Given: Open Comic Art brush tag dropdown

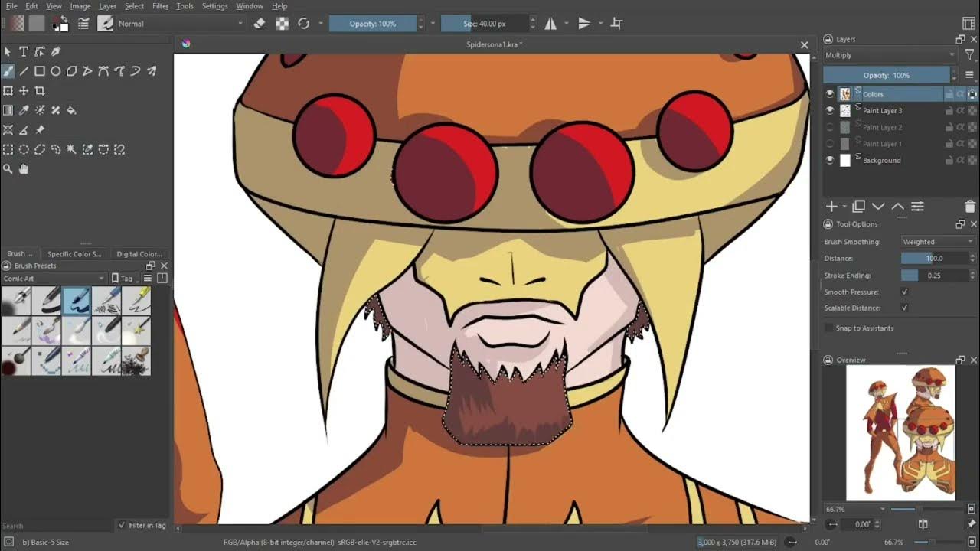Looking at the screenshot, I should click(53, 279).
